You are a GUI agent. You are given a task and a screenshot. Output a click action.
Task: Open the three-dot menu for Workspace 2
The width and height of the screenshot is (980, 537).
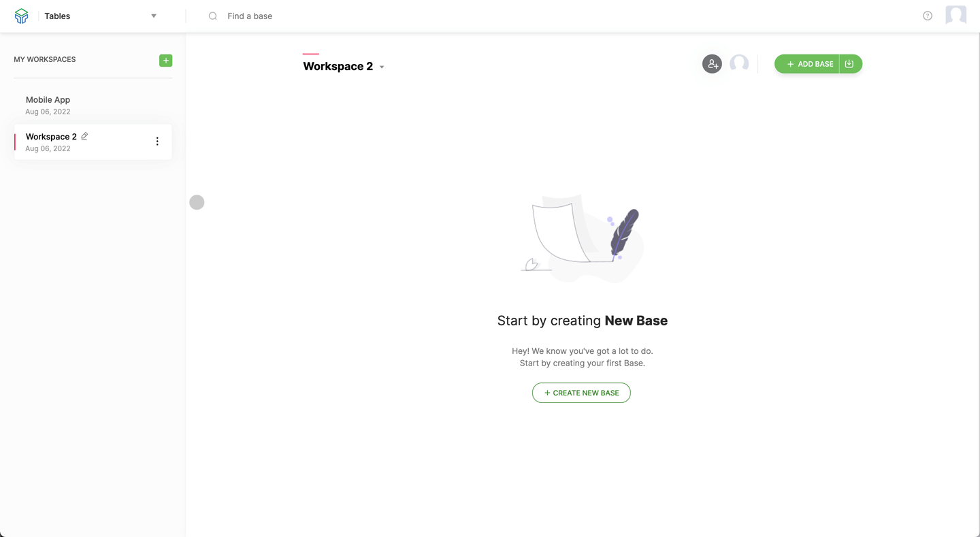click(157, 142)
